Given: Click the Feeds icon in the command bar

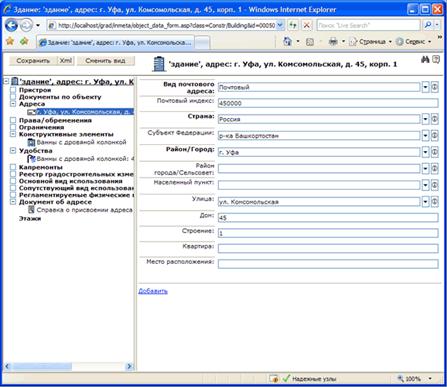Looking at the screenshot, I should [x=310, y=42].
